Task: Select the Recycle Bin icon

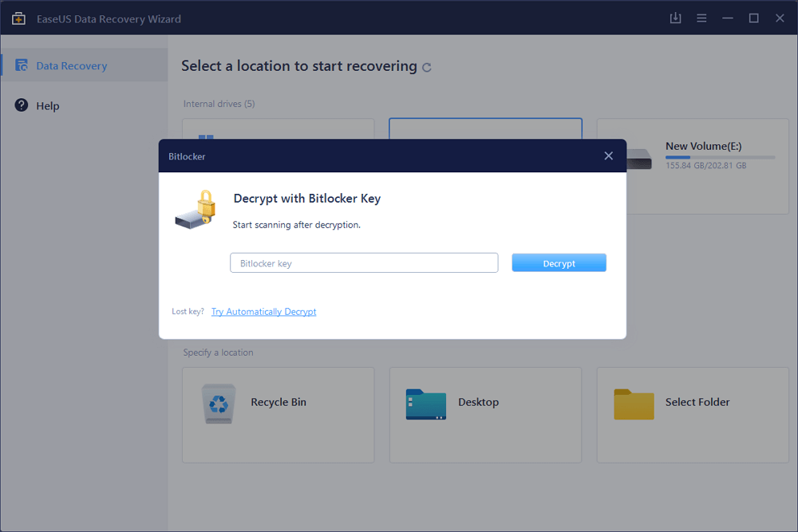Action: point(218,404)
